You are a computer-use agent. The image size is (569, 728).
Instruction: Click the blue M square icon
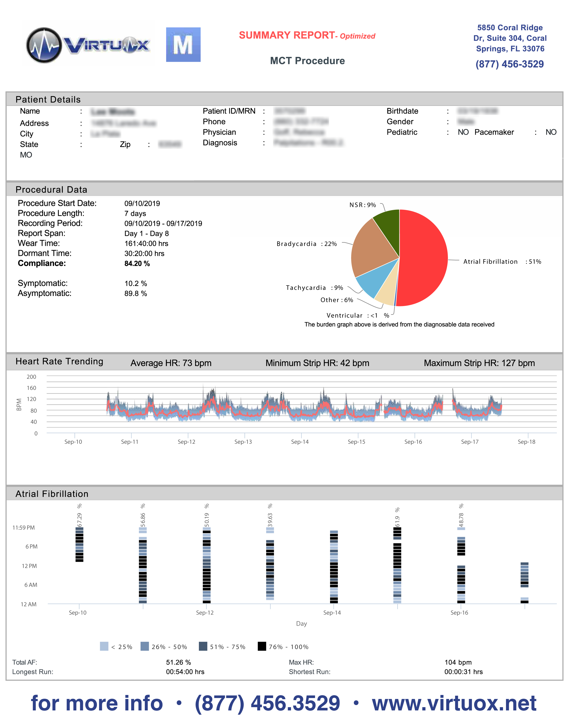[x=183, y=44]
